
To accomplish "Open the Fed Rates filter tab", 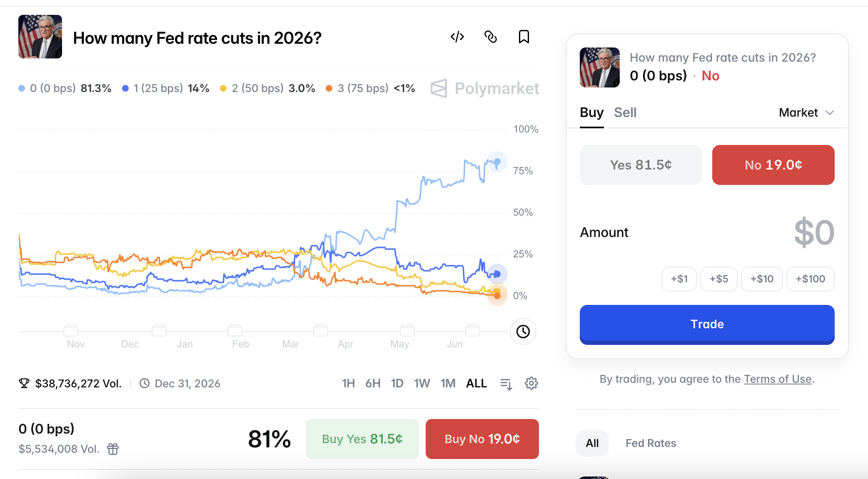I will point(651,443).
